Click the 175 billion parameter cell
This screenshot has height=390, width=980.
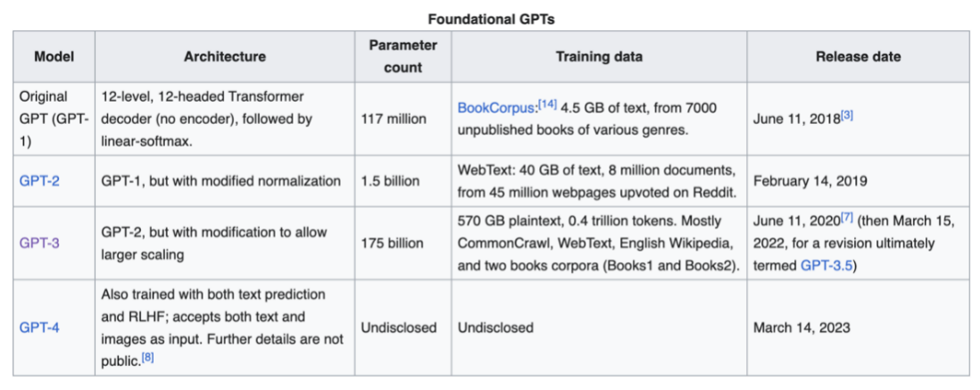392,242
